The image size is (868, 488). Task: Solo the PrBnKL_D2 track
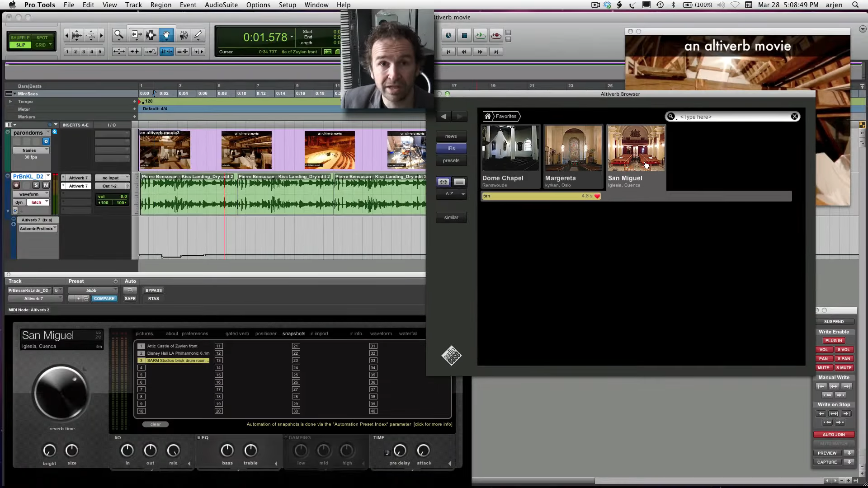click(36, 185)
